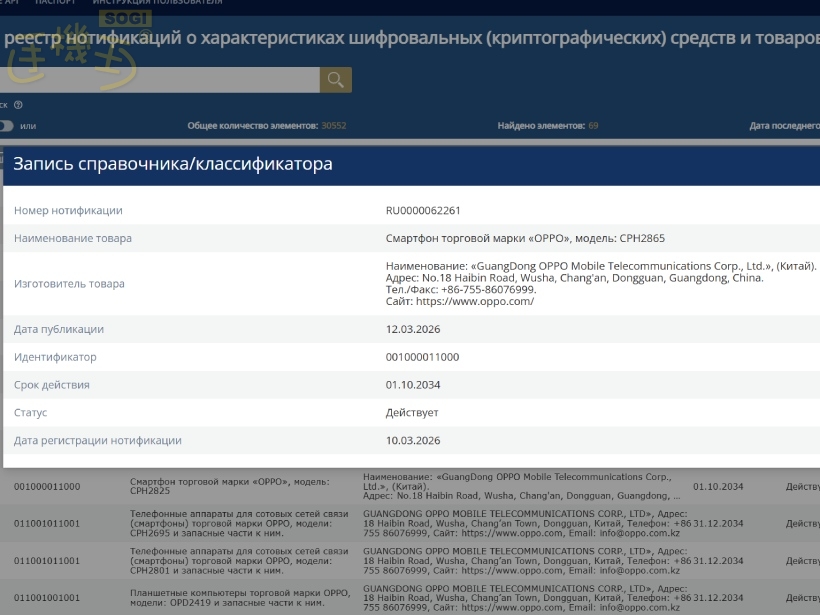Click the search help question mark icon
Screen dimensions: 820x615
click(x=18, y=105)
